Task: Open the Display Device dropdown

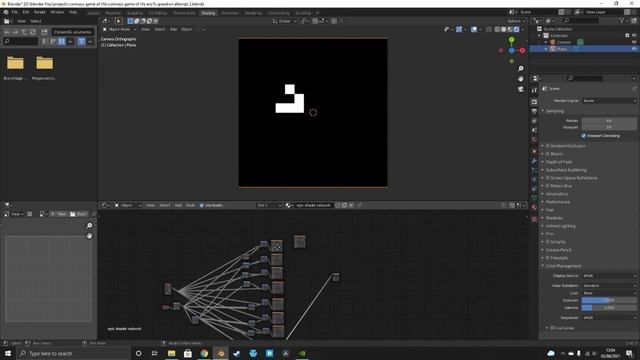Action: coord(609,276)
